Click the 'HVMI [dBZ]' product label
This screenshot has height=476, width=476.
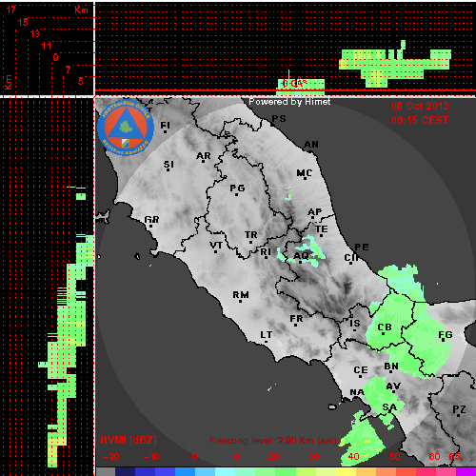coord(129,440)
